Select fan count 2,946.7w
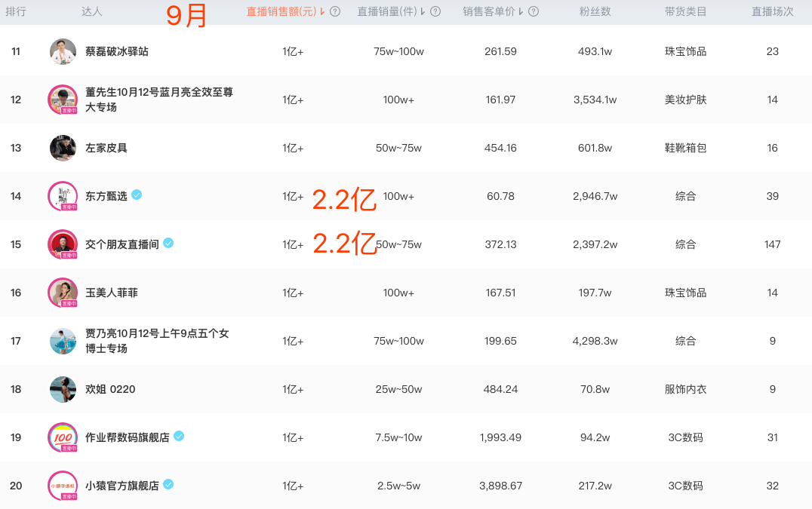 tap(595, 196)
